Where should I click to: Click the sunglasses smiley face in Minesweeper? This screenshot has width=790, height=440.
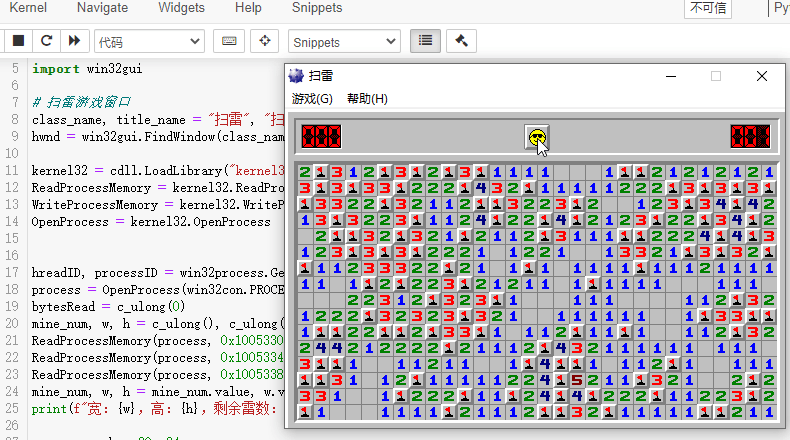[537, 137]
